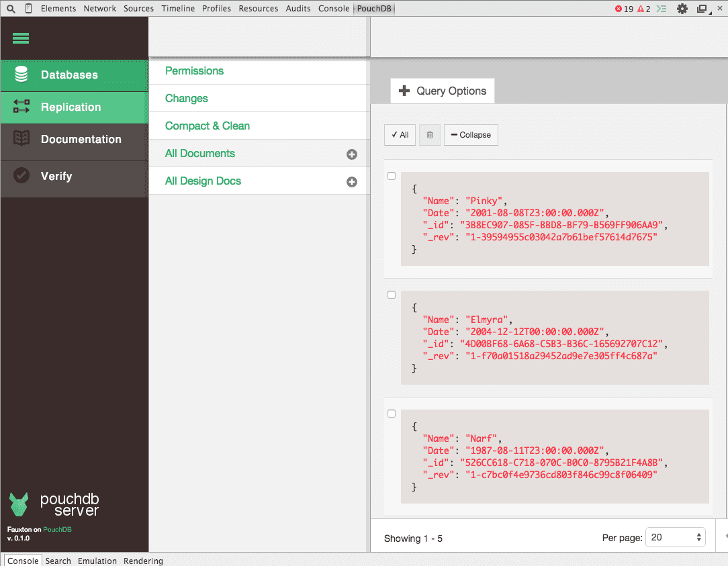The height and width of the screenshot is (566, 728).
Task: Click the Narf document JSON block
Action: tap(555, 457)
